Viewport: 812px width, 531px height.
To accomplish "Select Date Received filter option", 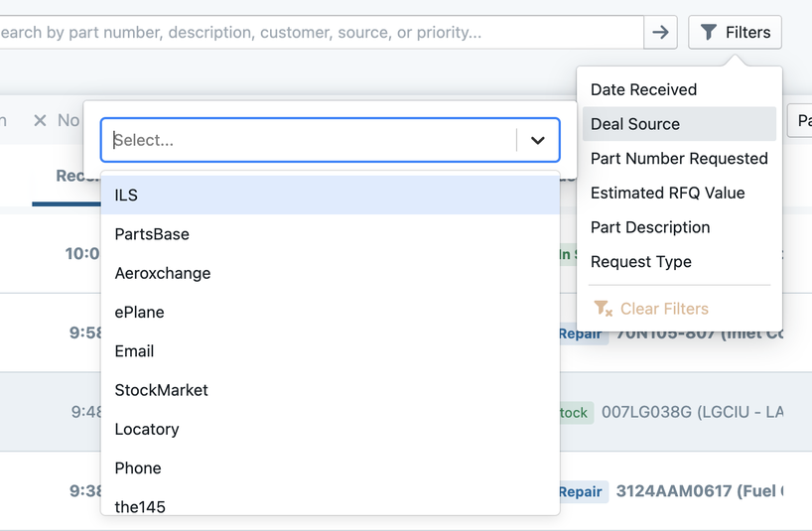I will [x=643, y=89].
